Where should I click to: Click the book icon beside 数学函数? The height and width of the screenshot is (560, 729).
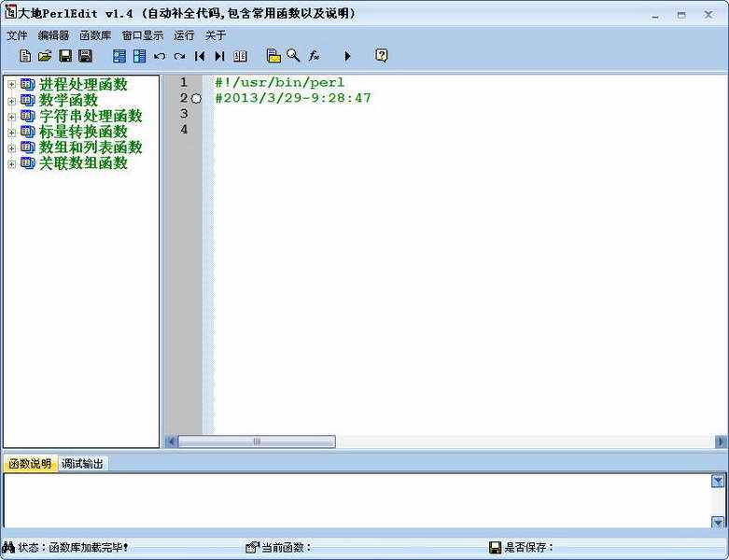pyautogui.click(x=27, y=100)
